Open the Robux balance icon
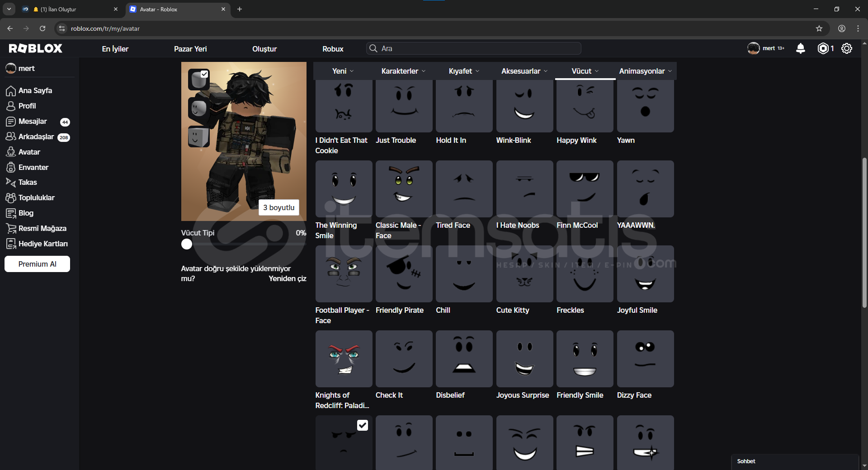This screenshot has height=470, width=868. click(823, 48)
